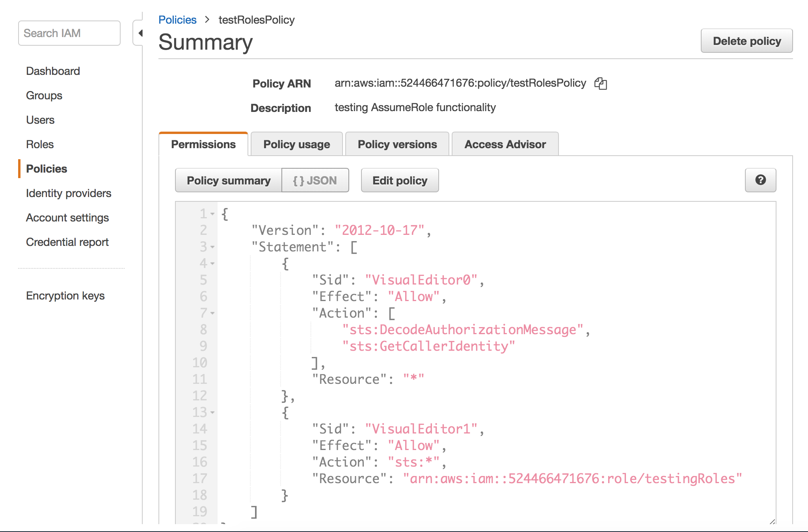Image resolution: width=808 pixels, height=532 pixels.
Task: Switch view to Policy summary
Action: coord(229,180)
